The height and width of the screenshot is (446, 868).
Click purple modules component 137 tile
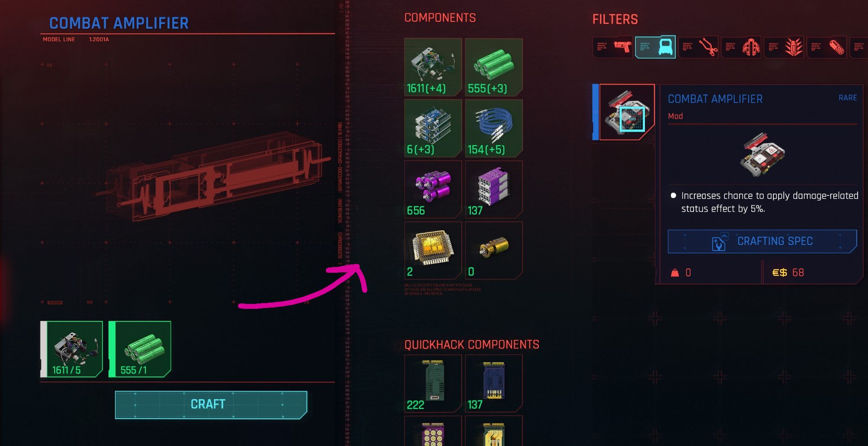[x=494, y=189]
